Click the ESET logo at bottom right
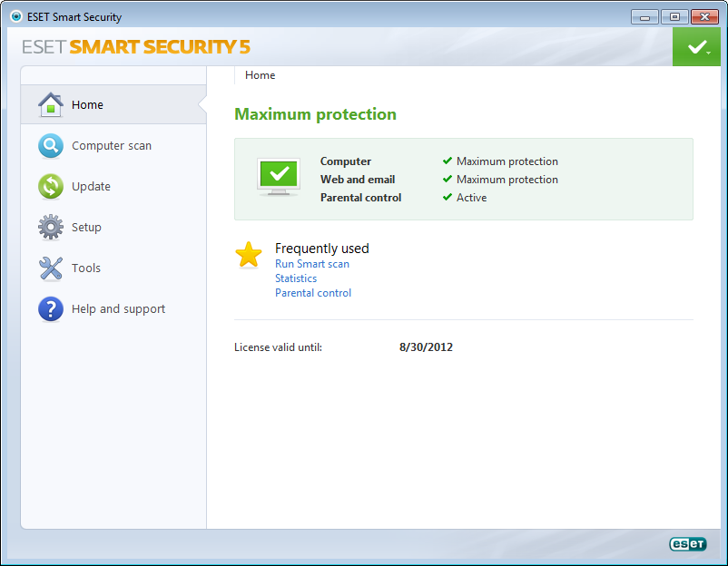This screenshot has width=728, height=566. [687, 544]
